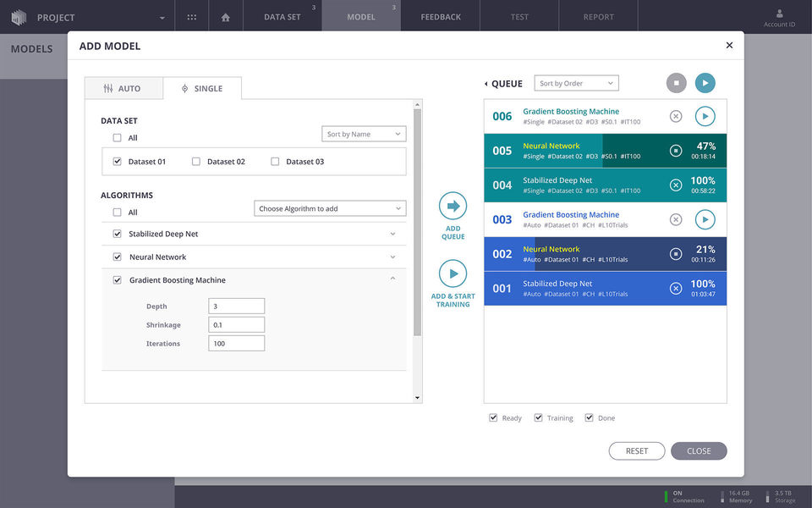Image resolution: width=812 pixels, height=508 pixels.
Task: Select queue item 003 Gradient Boosting Machine
Action: coord(605,219)
